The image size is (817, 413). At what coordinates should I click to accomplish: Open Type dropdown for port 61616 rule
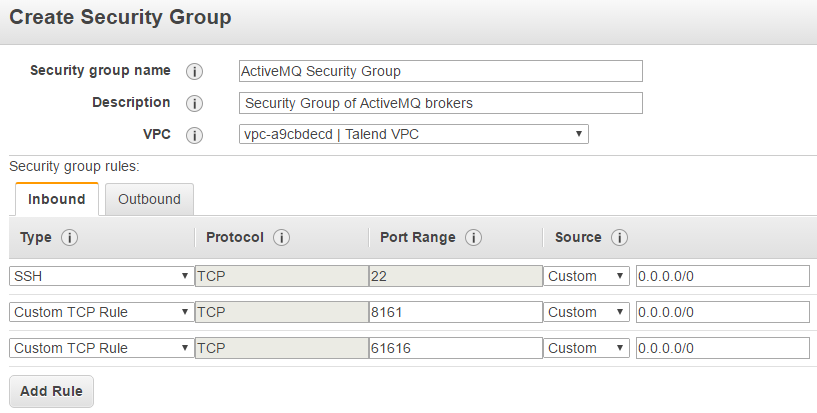click(101, 348)
